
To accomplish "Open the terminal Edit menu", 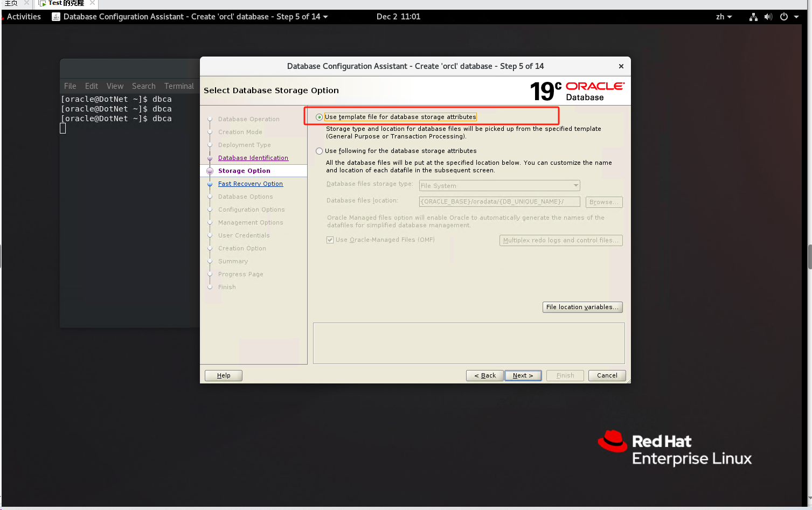I will click(92, 86).
